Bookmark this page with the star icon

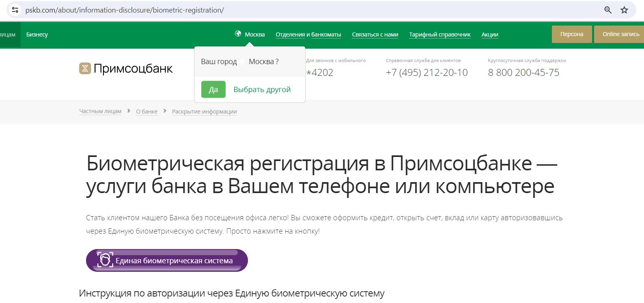pos(624,10)
